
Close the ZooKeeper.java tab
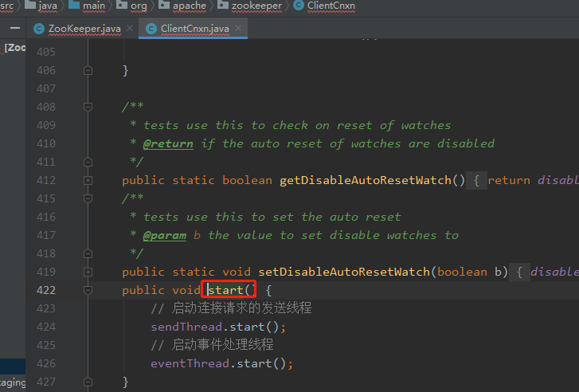(130, 28)
